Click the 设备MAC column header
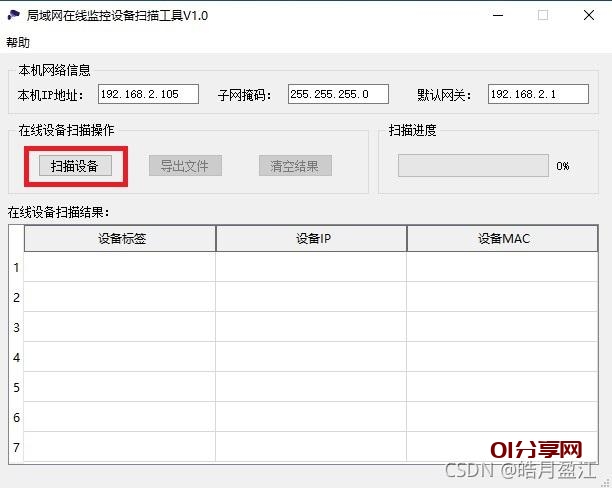The height and width of the screenshot is (488, 612). click(x=503, y=238)
